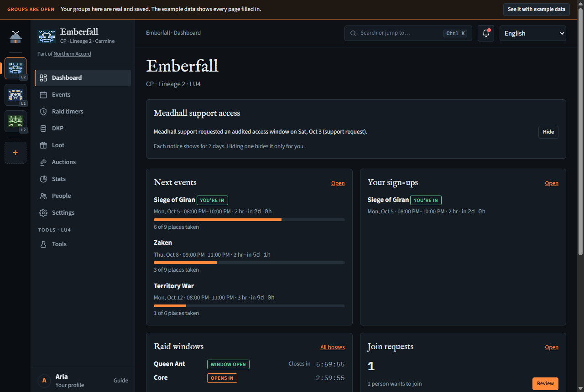Click the Raid timers shield icon
The width and height of the screenshot is (584, 392).
click(43, 112)
